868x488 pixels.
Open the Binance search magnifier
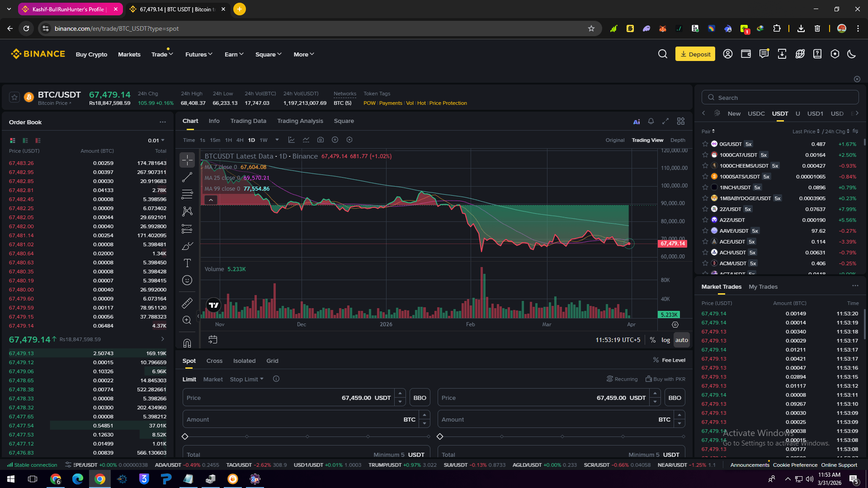(x=663, y=54)
